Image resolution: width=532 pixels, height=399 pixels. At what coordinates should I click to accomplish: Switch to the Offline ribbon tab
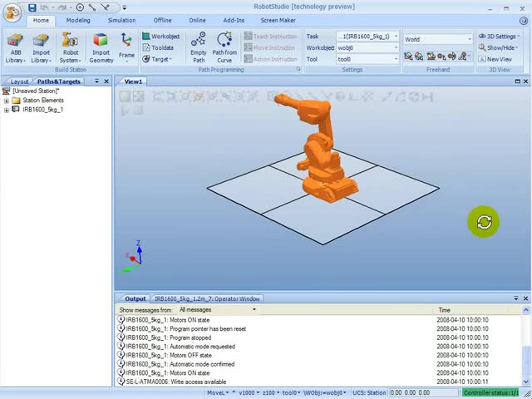[x=162, y=20]
